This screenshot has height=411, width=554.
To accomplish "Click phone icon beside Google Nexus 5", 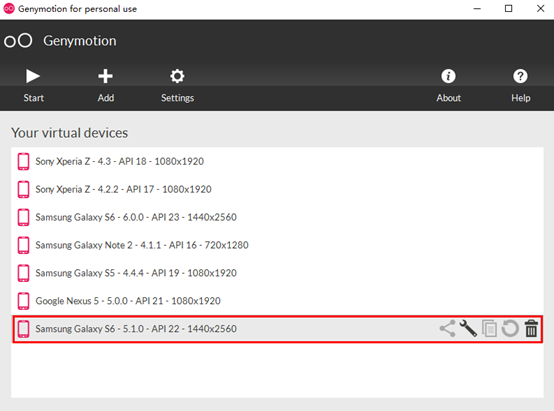I will (24, 301).
